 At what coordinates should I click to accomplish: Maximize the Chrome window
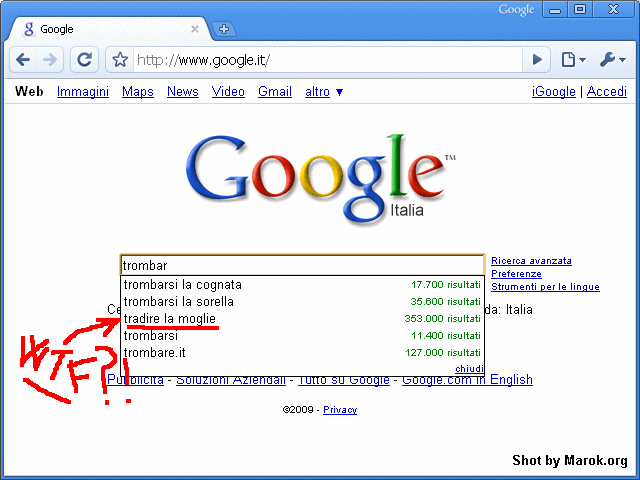580,10
